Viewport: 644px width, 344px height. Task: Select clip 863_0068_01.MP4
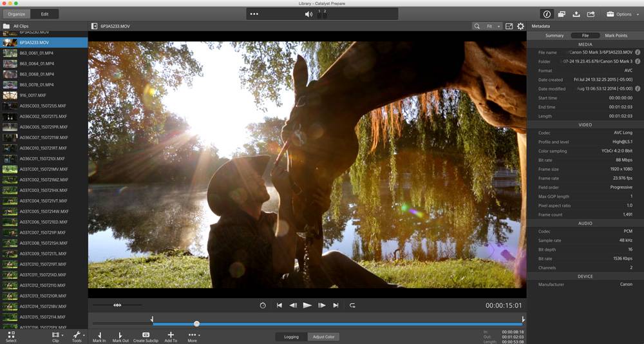pyautogui.click(x=44, y=74)
